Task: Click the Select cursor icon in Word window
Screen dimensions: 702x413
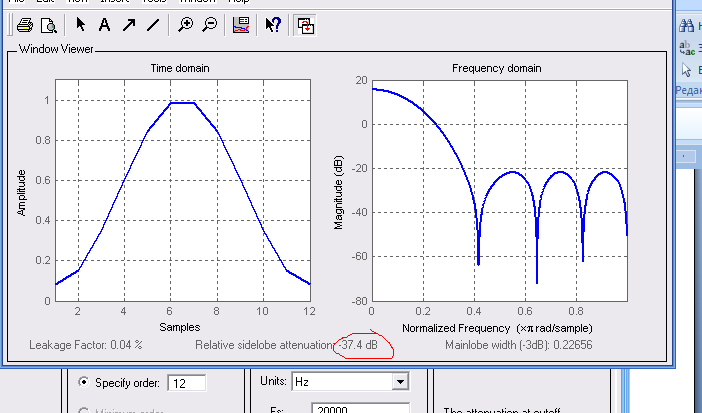Action: tap(686, 70)
